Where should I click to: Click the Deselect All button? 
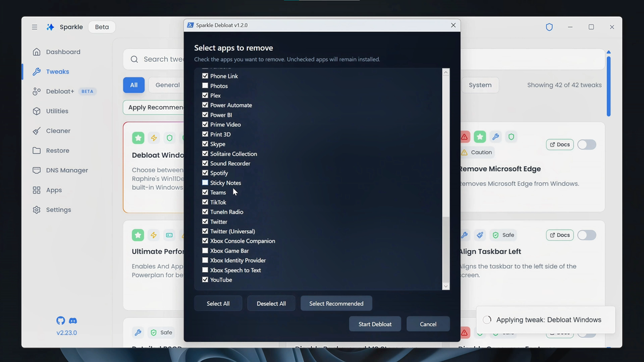pos(271,304)
